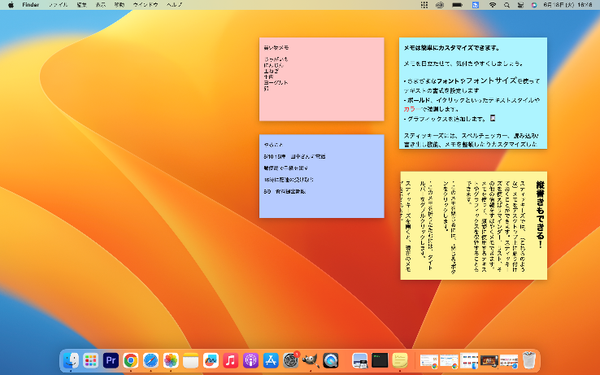Image resolution: width=600 pixels, height=375 pixels.
Task: Open System Settings with the red badge
Action: (291, 360)
